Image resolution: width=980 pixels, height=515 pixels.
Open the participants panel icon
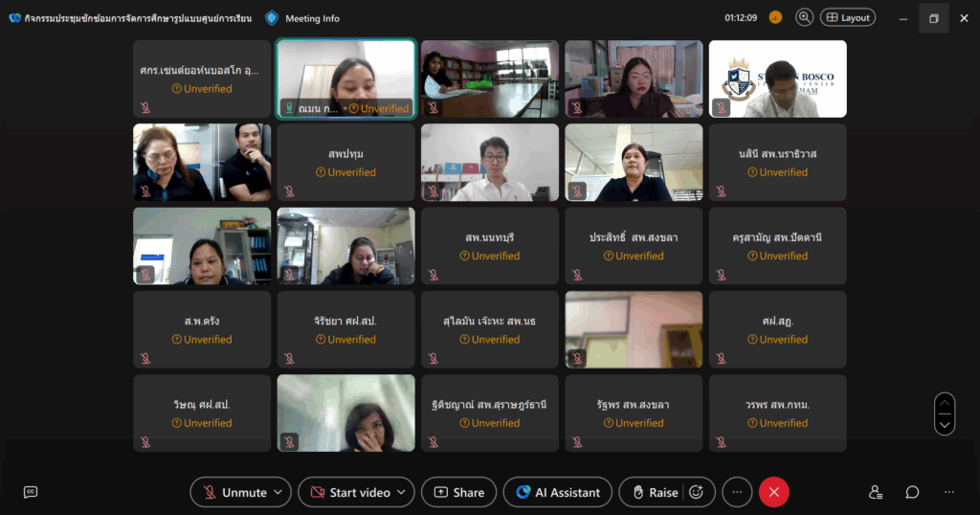tap(875, 492)
